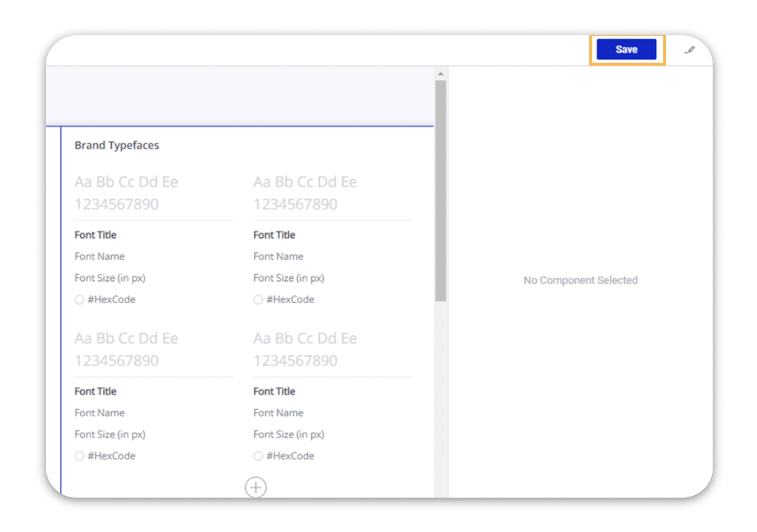The image size is (757, 532).
Task: Select the third typeface card's sample text
Action: point(126,349)
